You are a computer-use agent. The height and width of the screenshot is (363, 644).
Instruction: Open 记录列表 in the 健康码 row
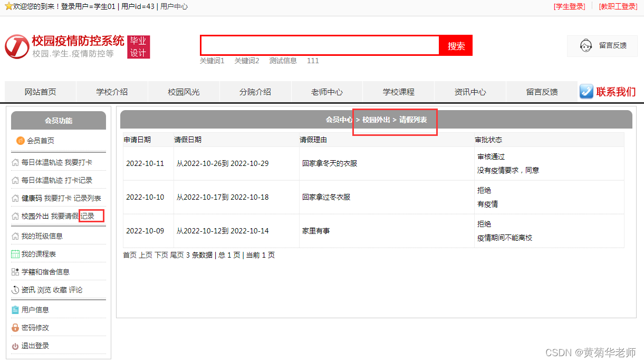click(x=88, y=198)
